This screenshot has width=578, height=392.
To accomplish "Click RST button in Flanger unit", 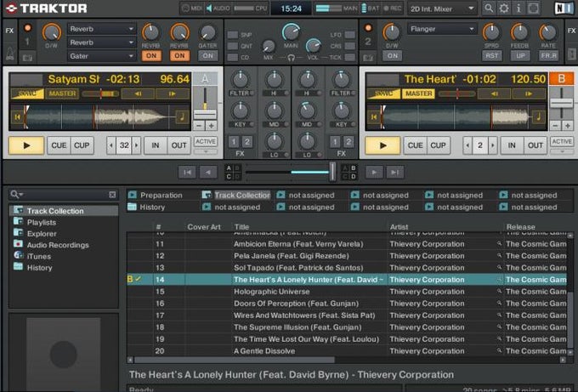I will (x=492, y=55).
